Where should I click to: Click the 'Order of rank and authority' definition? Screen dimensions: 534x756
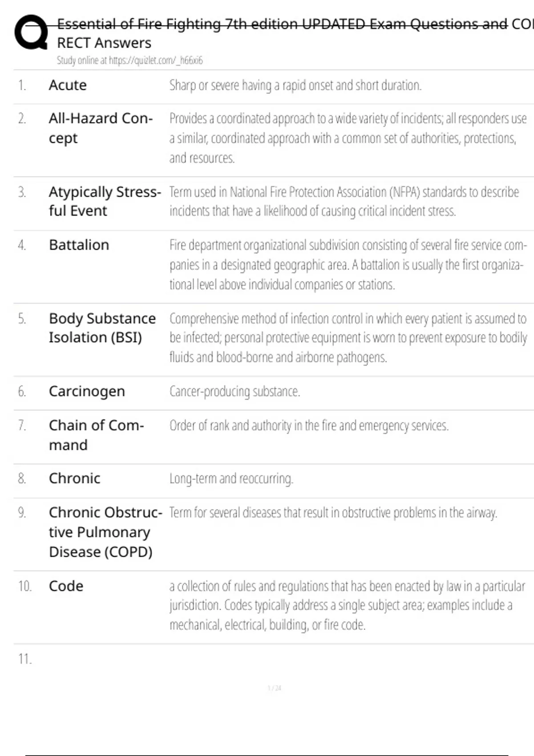[309, 426]
